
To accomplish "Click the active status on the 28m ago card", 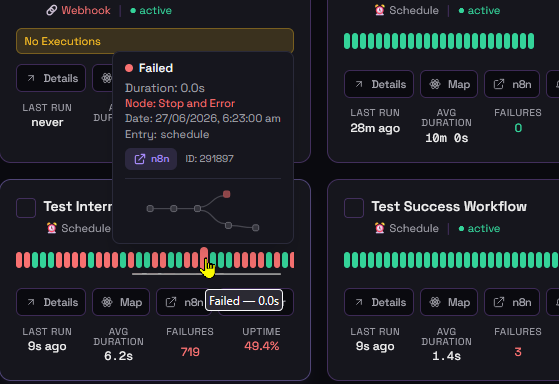I will 479,11.
